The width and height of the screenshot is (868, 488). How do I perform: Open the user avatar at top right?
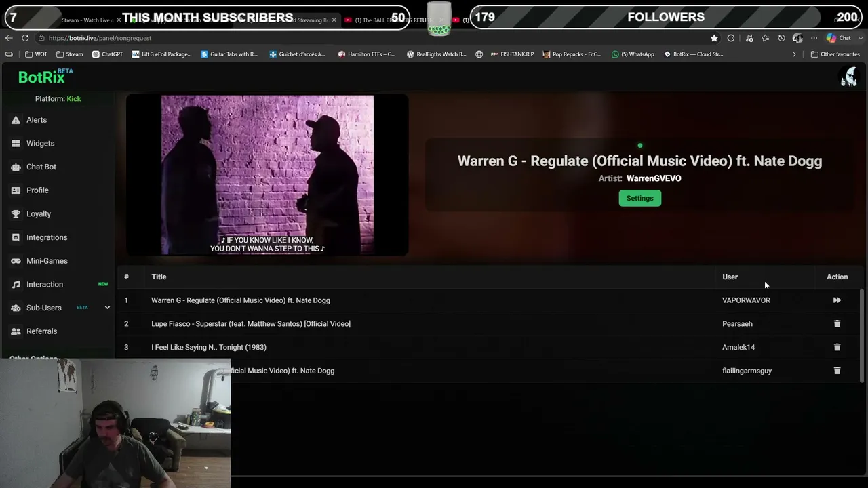pyautogui.click(x=848, y=77)
